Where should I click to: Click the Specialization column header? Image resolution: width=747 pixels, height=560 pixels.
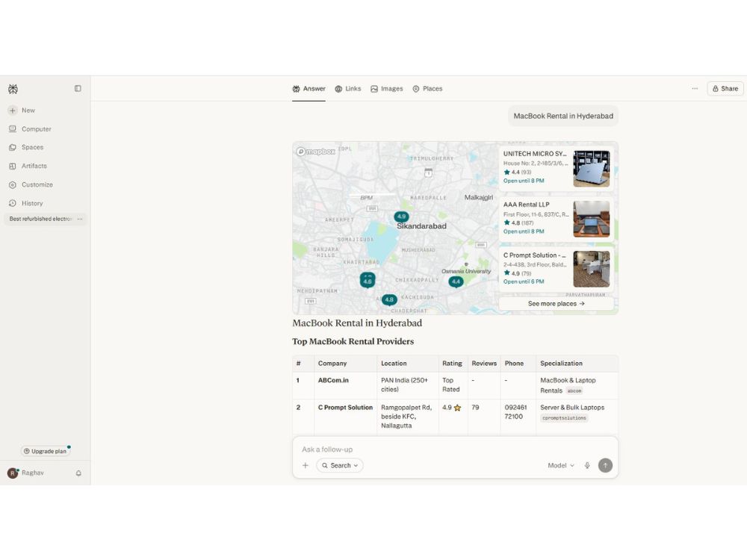(561, 364)
